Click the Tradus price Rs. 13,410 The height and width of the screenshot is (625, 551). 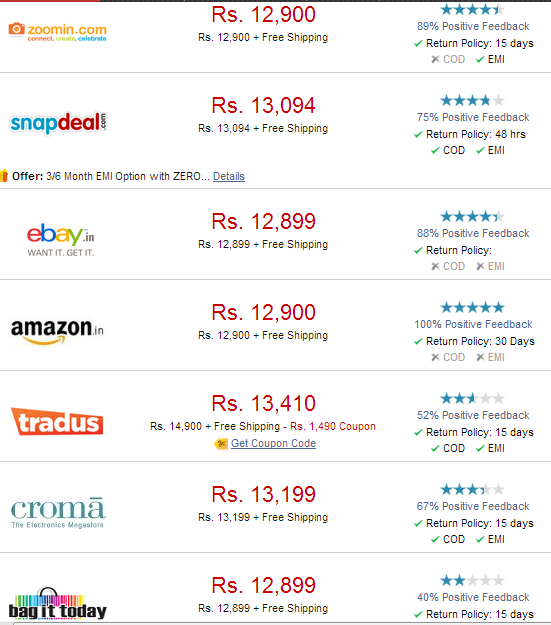coord(264,403)
